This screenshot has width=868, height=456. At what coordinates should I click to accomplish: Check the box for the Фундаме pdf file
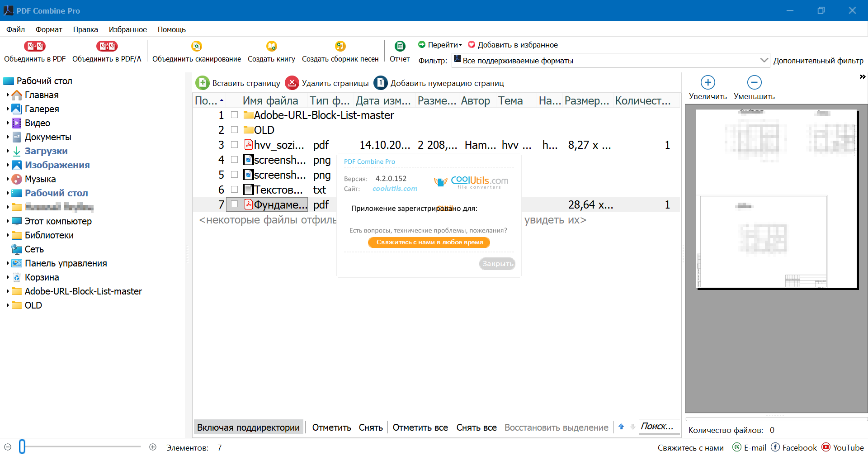pyautogui.click(x=234, y=204)
